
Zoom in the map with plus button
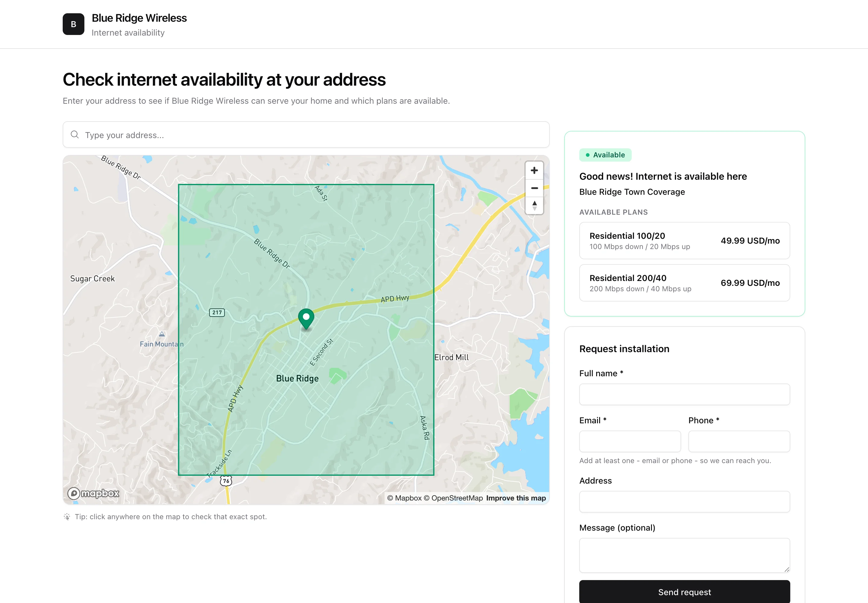(534, 170)
